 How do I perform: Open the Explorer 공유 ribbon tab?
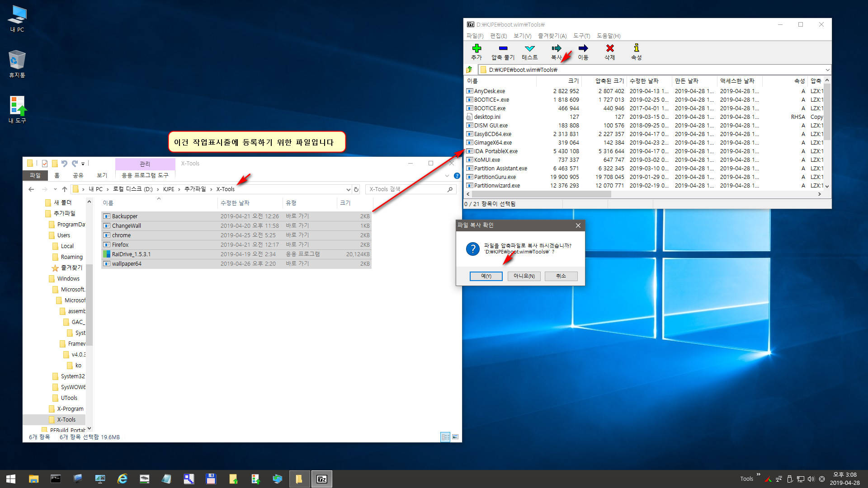tap(78, 175)
